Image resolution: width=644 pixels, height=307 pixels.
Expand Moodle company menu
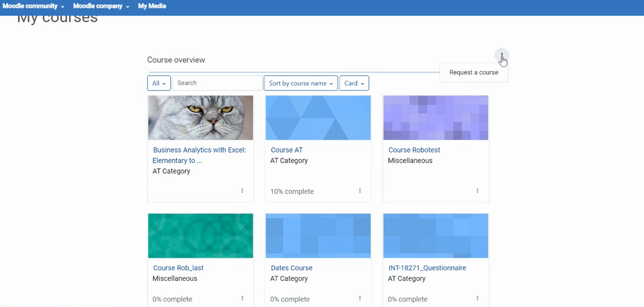101,6
